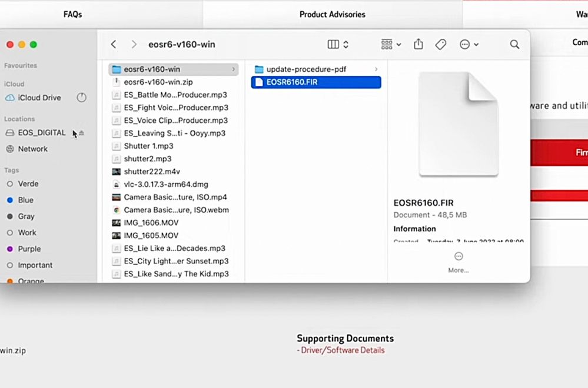Click the iCloud Drive storage status icon
Viewport: 588px width, 388px height.
click(82, 98)
